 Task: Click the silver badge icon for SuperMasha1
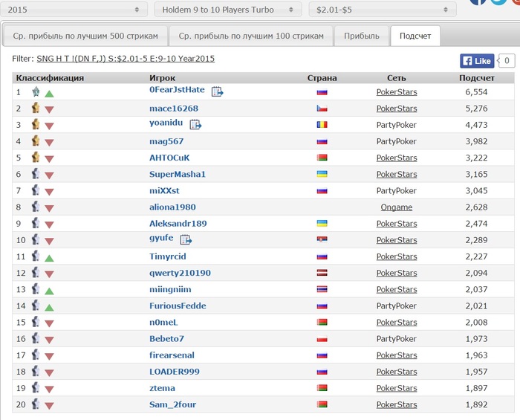(x=36, y=173)
